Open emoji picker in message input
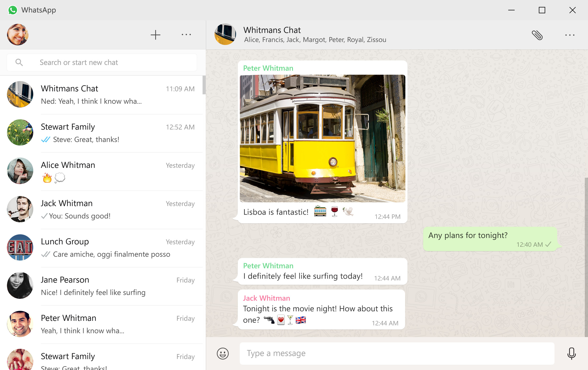Viewport: 588px width, 370px height. (223, 353)
